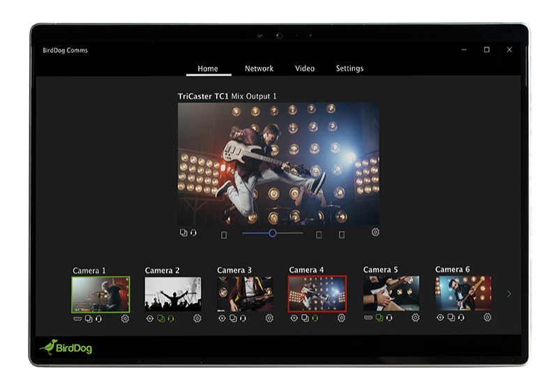
Task: Open Camera 6 gear settings
Action: (x=488, y=317)
